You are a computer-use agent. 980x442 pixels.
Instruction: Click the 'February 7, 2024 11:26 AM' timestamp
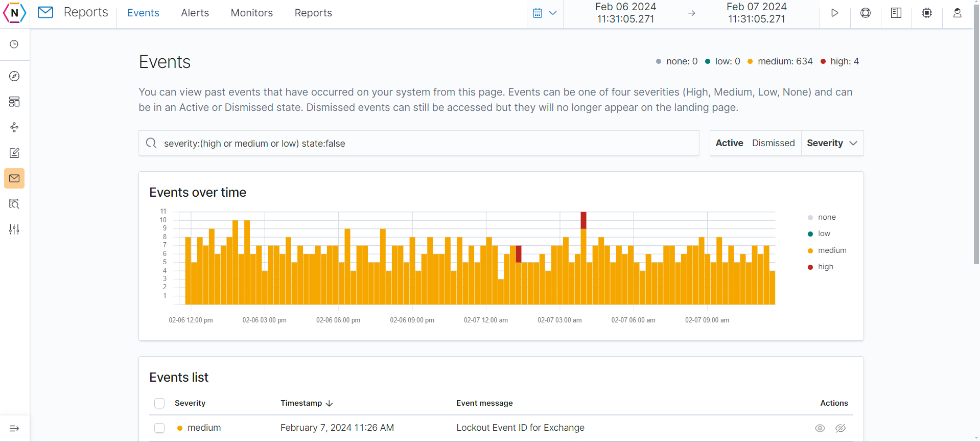tap(337, 428)
